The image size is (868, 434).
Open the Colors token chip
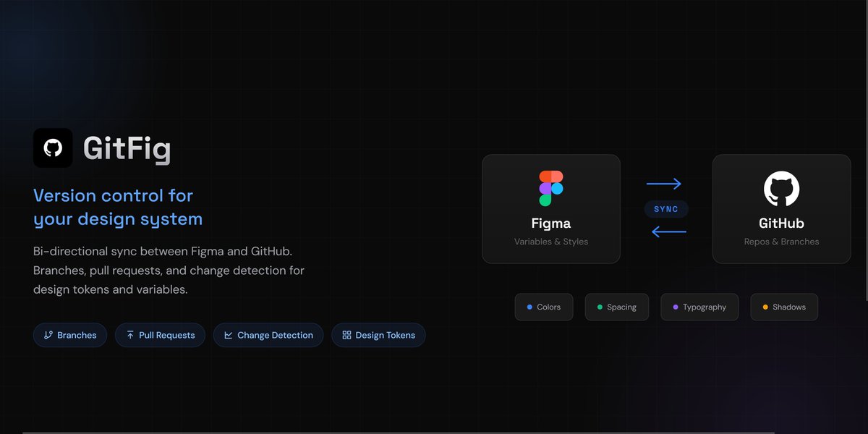click(x=544, y=307)
